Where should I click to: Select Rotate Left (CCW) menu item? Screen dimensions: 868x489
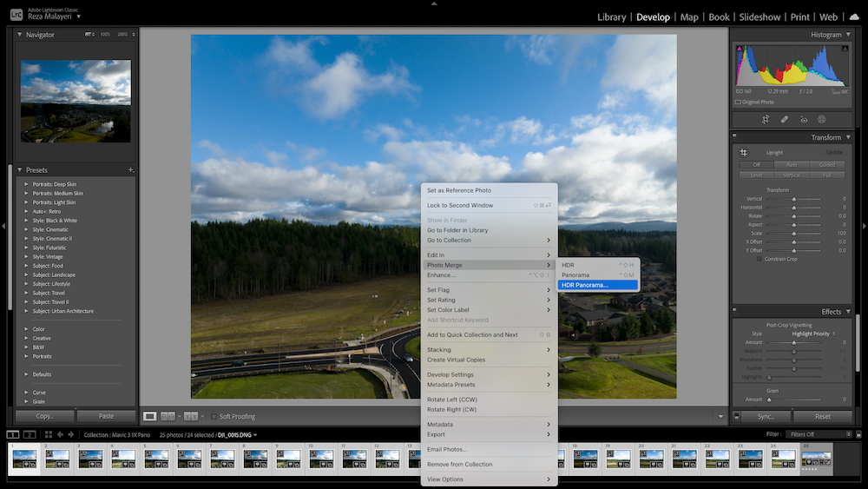coord(489,400)
